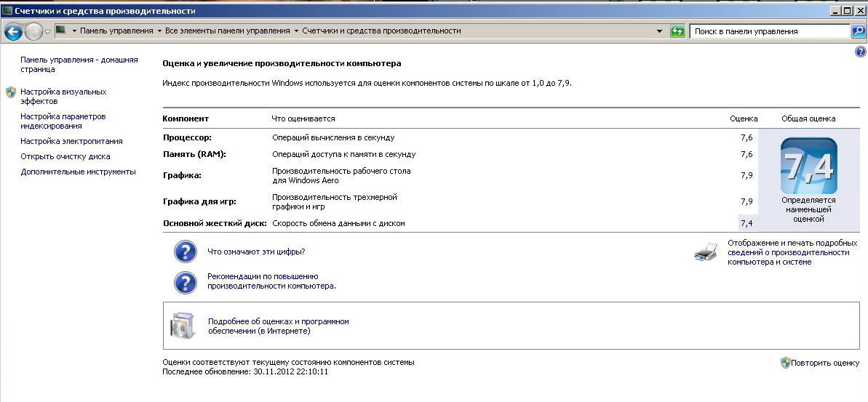Image resolution: width=868 pixels, height=402 pixels.
Task: Focus the Поиск в панели управления field
Action: 770,31
